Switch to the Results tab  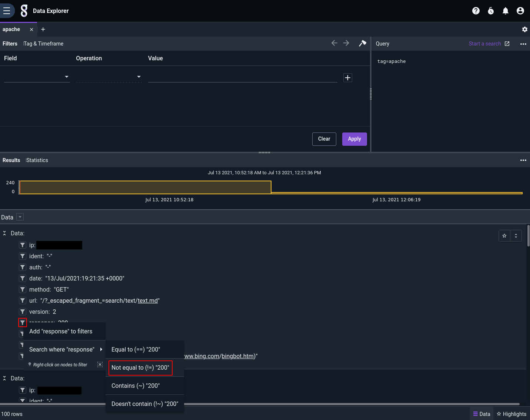(11, 160)
